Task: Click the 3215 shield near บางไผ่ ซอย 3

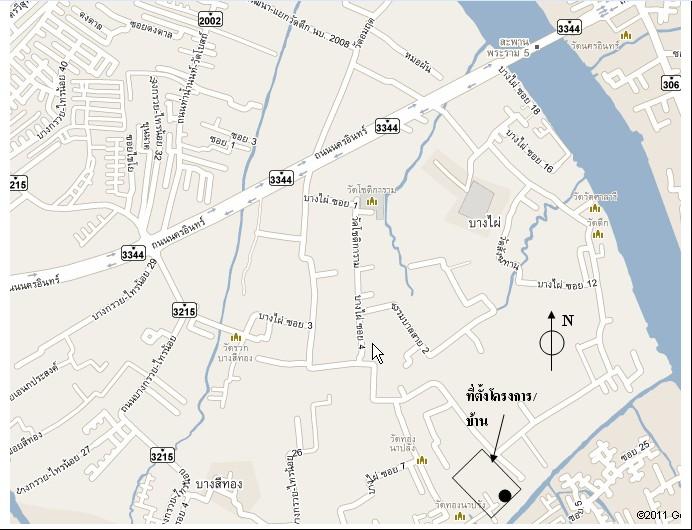Action: pyautogui.click(x=184, y=311)
